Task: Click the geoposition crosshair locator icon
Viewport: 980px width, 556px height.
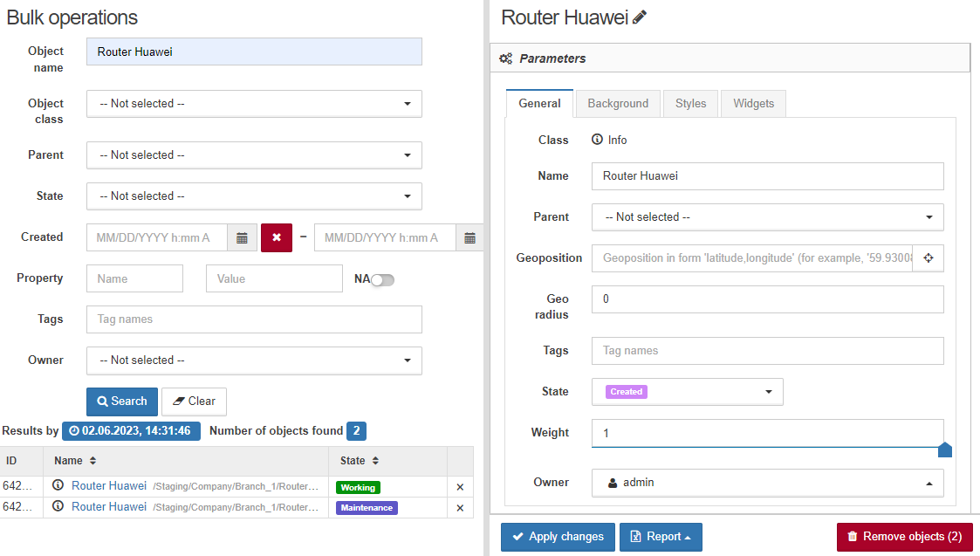Action: pyautogui.click(x=929, y=257)
